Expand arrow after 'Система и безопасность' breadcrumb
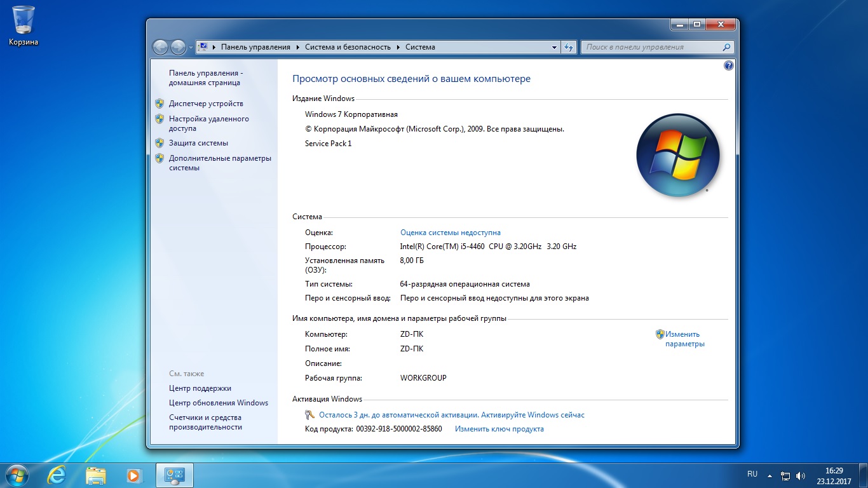868x488 pixels. click(x=398, y=47)
